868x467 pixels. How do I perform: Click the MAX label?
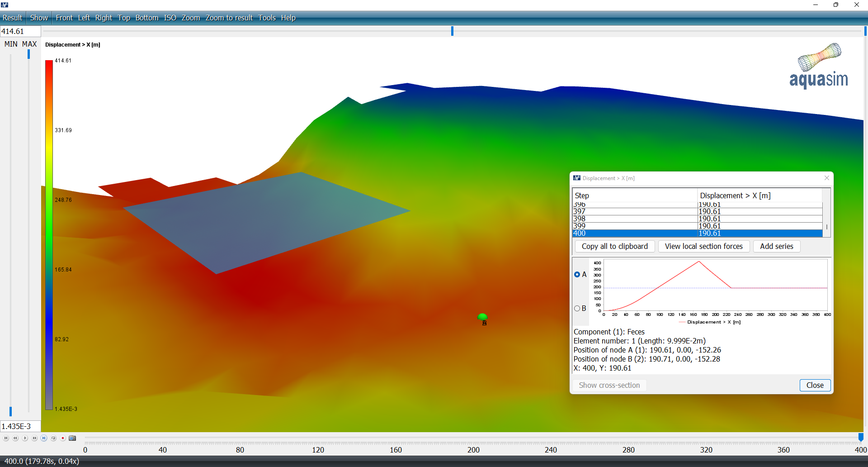click(x=29, y=44)
